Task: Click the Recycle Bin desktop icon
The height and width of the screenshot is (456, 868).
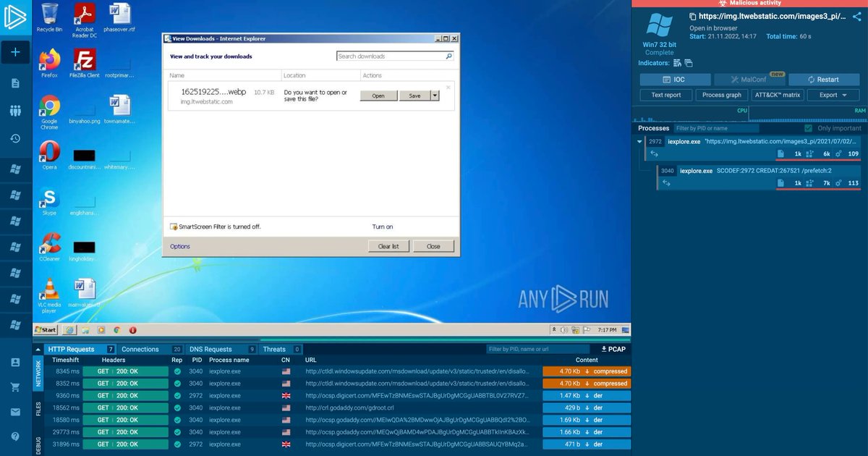Action: (x=49, y=18)
